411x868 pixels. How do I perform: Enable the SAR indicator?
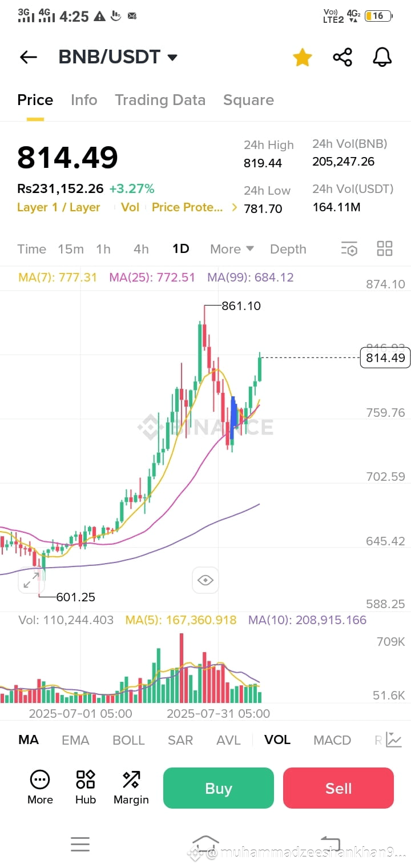tap(180, 740)
